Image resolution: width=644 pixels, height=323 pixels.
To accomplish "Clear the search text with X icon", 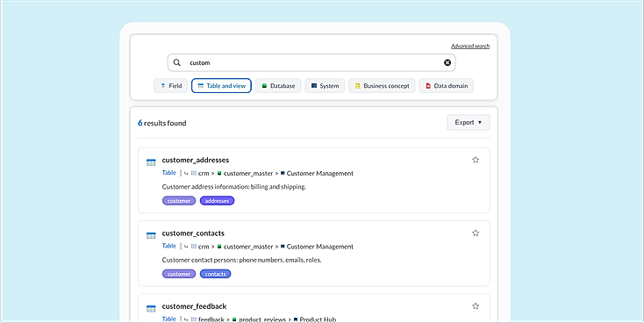I will point(447,62).
